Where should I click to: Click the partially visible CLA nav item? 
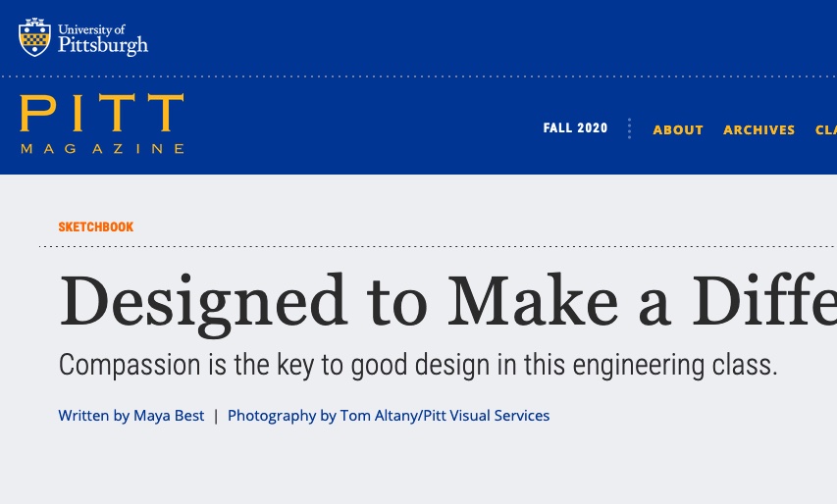click(x=826, y=130)
